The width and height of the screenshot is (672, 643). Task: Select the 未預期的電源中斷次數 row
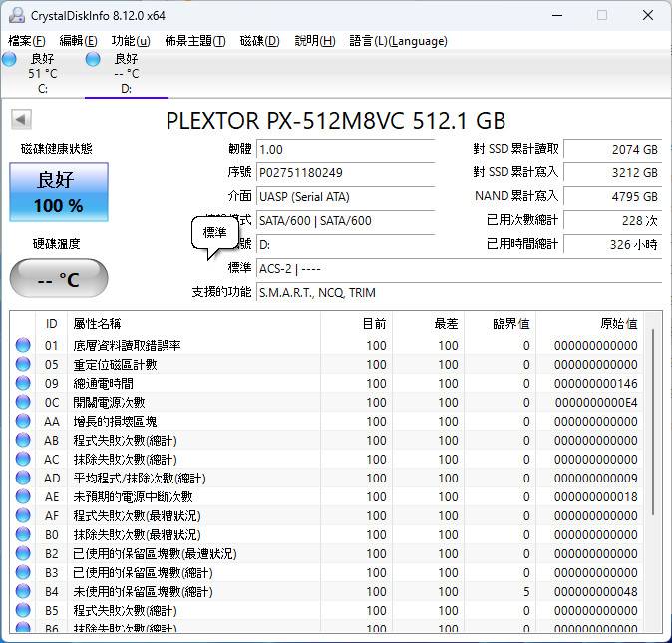(327, 496)
